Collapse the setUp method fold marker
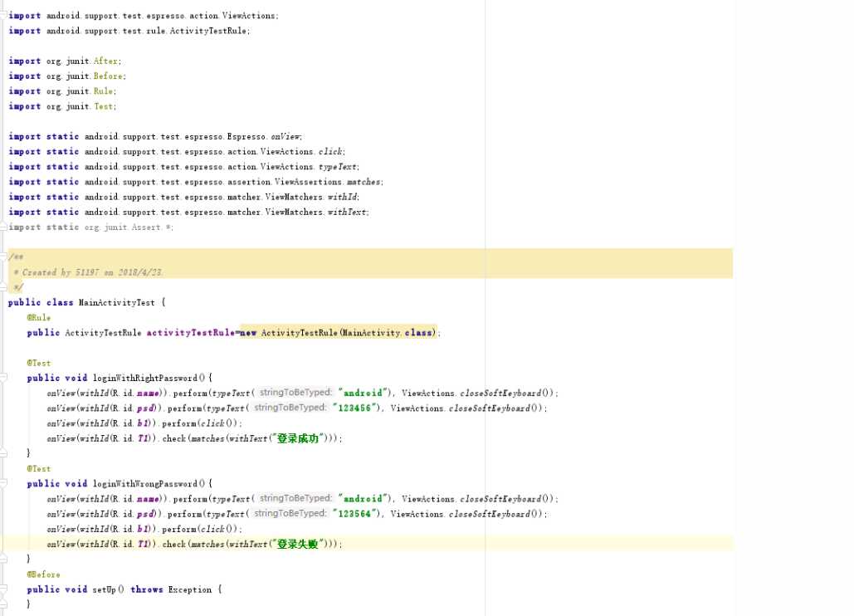This screenshot has height=616, width=854. coord(4,589)
